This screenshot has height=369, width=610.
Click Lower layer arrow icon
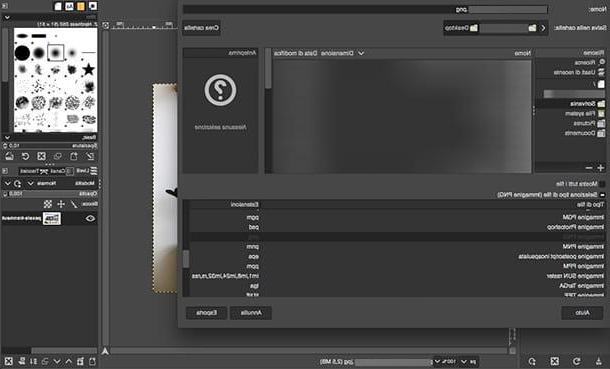click(57, 362)
